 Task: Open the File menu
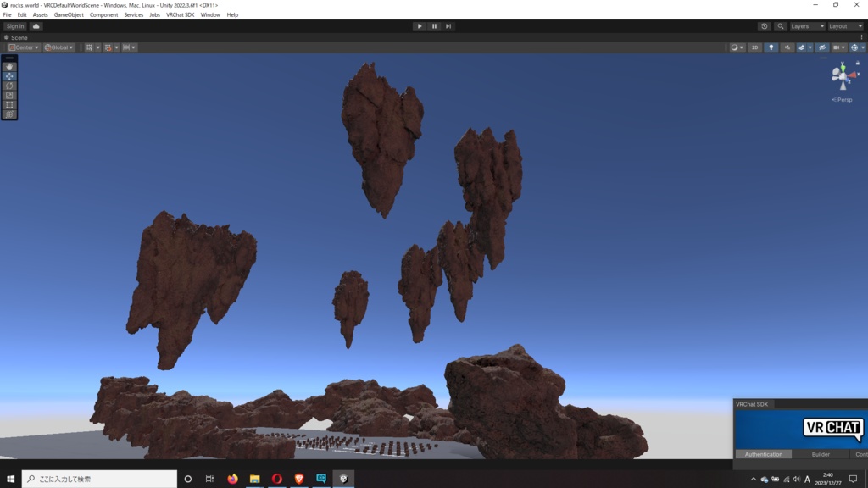tap(7, 15)
